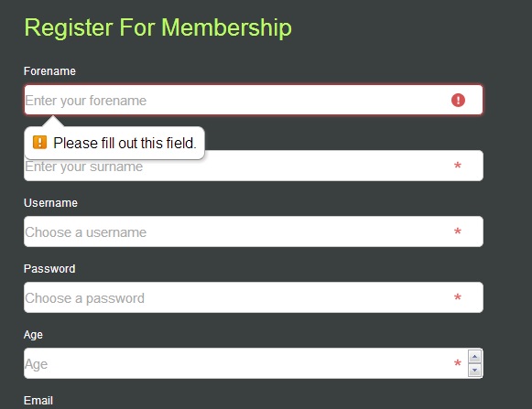532x409 pixels.
Task: Click the Password label
Action: (49, 269)
